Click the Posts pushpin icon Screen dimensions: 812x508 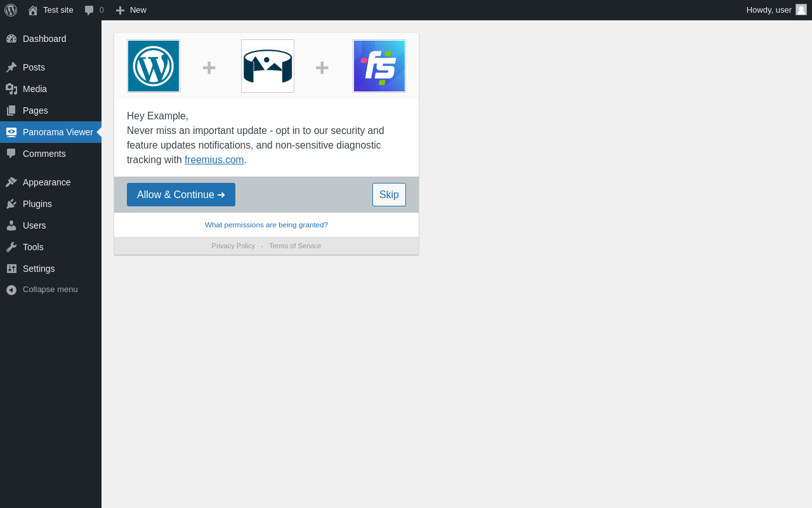pos(11,67)
